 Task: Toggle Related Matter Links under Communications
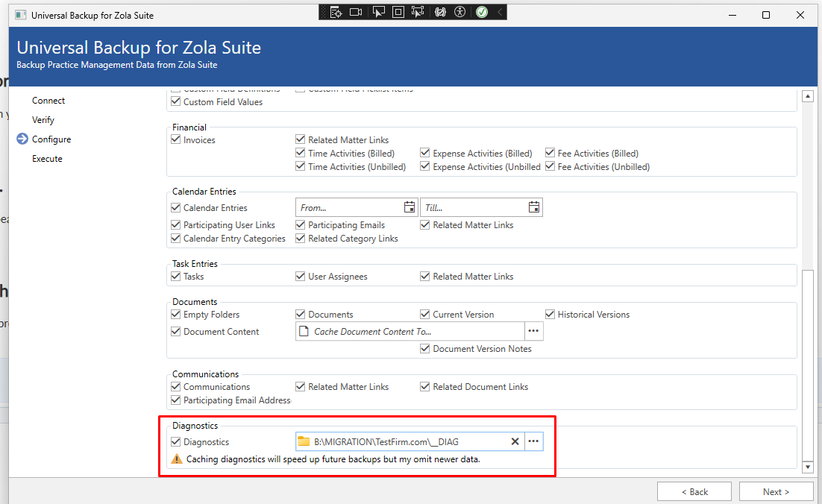(301, 387)
